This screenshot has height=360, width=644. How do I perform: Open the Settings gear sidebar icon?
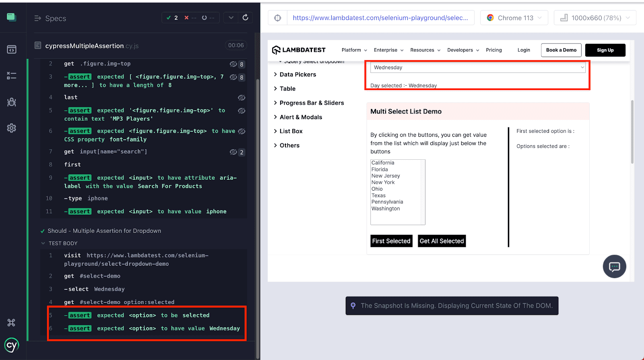tap(11, 128)
